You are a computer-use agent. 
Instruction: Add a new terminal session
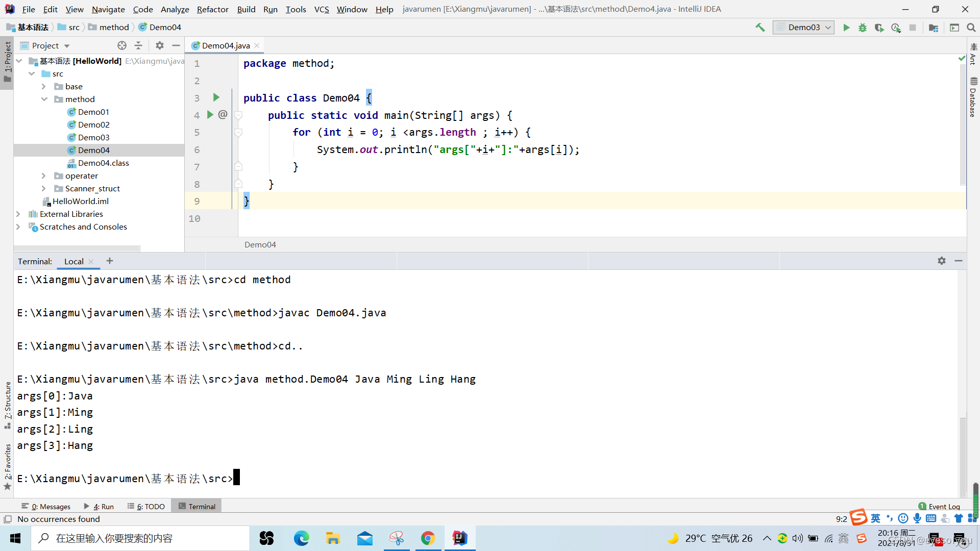click(x=110, y=261)
